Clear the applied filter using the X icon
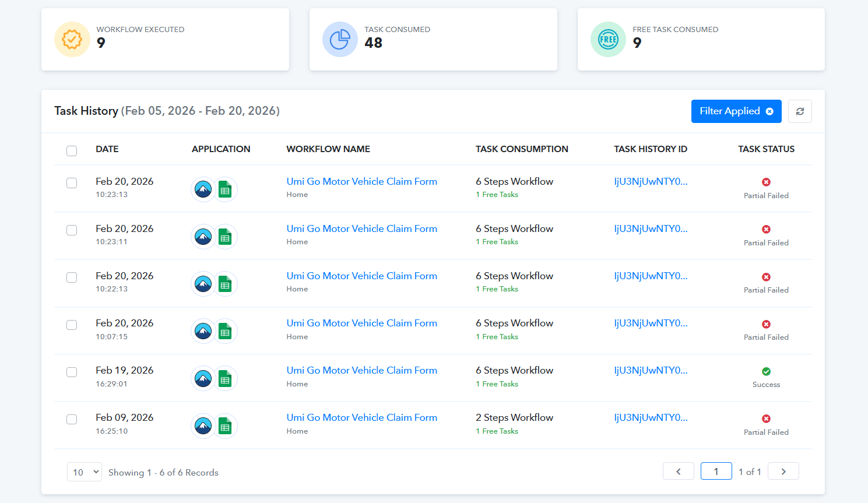This screenshot has width=868, height=503. point(769,111)
